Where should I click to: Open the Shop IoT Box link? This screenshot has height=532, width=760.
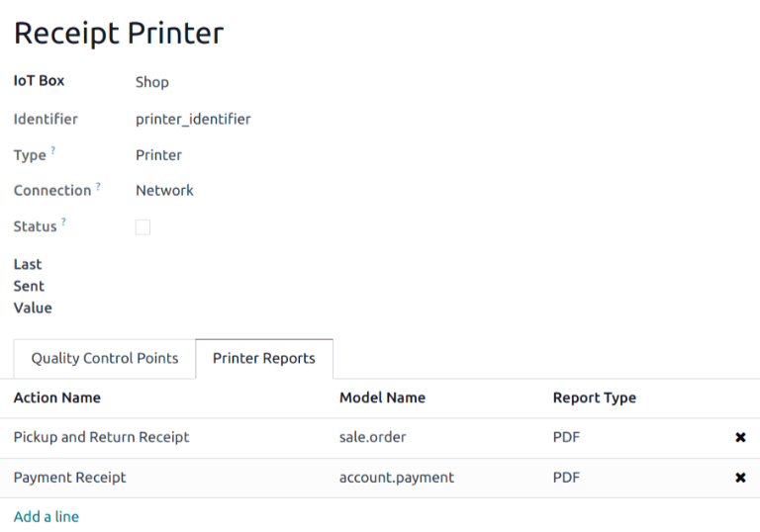pos(152,82)
